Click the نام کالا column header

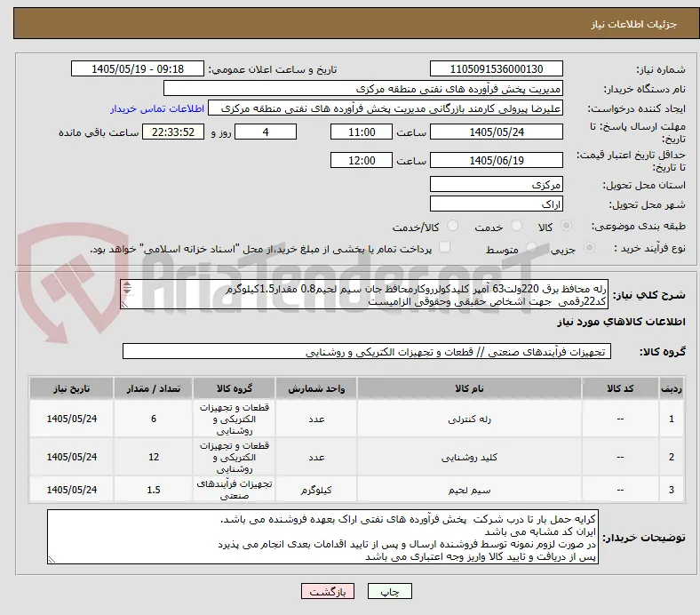point(469,389)
